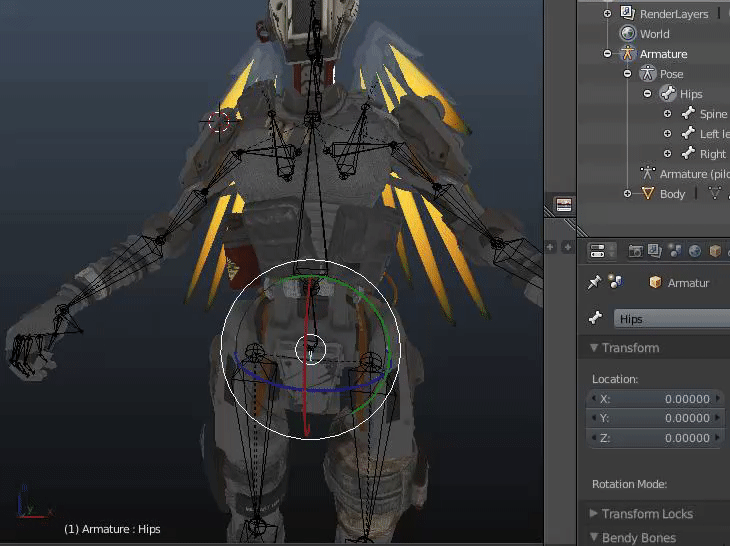Select the Body mesh in outliner
The height and width of the screenshot is (546, 730).
tap(672, 194)
